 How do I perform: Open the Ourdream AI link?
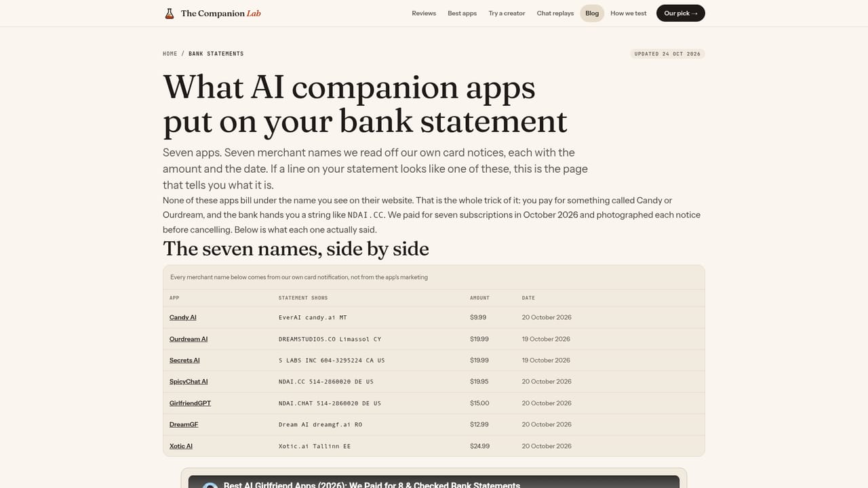point(189,339)
